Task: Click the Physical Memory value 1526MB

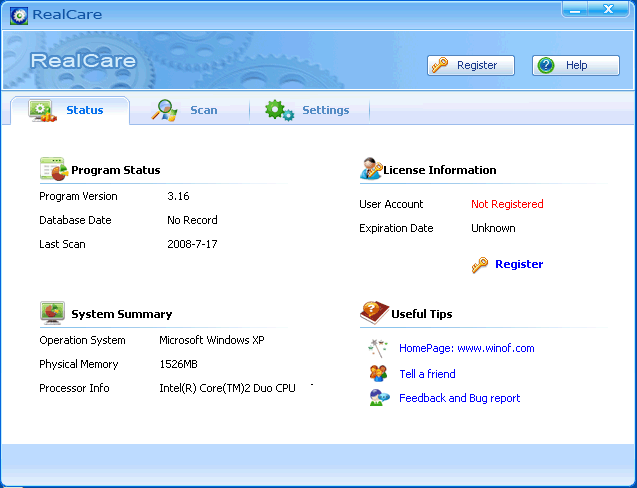Action: click(178, 364)
